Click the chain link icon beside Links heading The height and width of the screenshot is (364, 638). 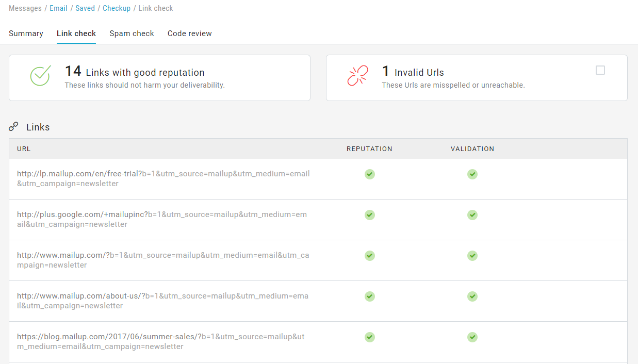point(14,127)
